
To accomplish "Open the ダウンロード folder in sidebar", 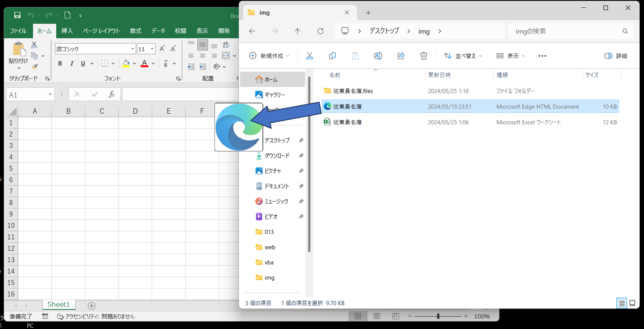I will 277,156.
